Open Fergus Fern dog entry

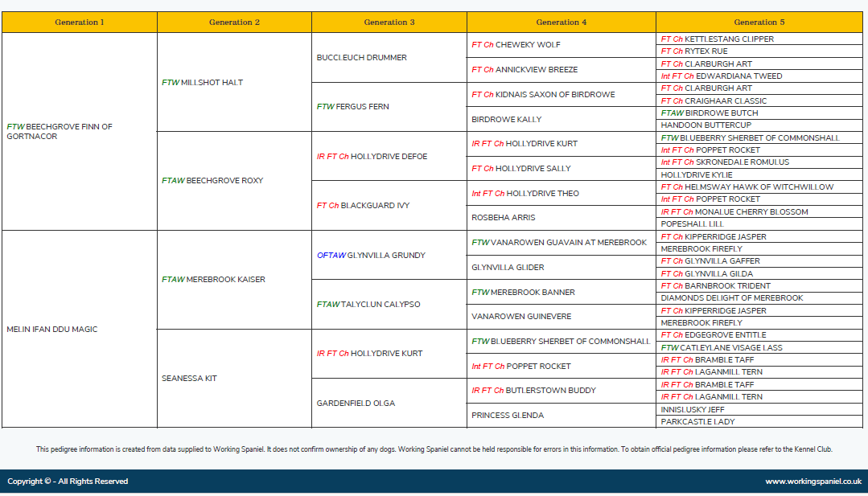(x=362, y=107)
